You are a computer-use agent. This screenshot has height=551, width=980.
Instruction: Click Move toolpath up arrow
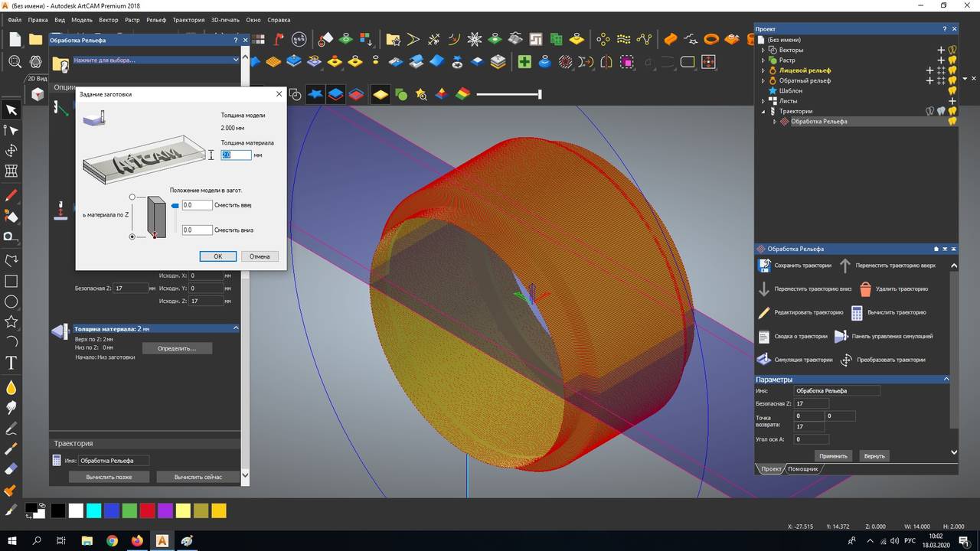[845, 266]
